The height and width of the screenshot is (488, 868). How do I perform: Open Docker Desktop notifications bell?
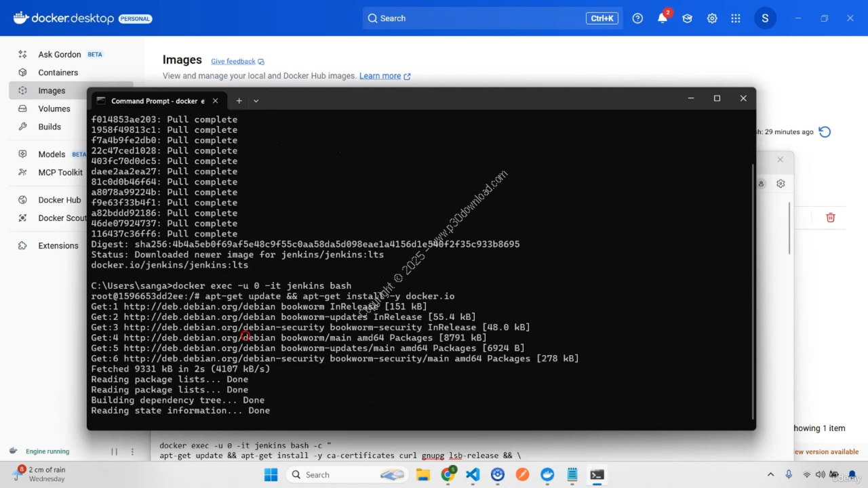[663, 19]
